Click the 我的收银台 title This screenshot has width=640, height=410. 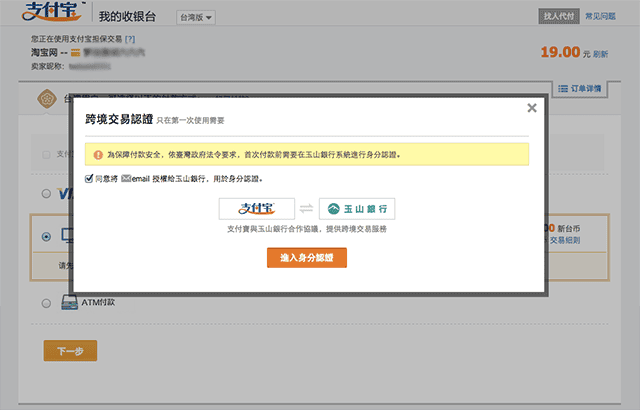click(127, 16)
